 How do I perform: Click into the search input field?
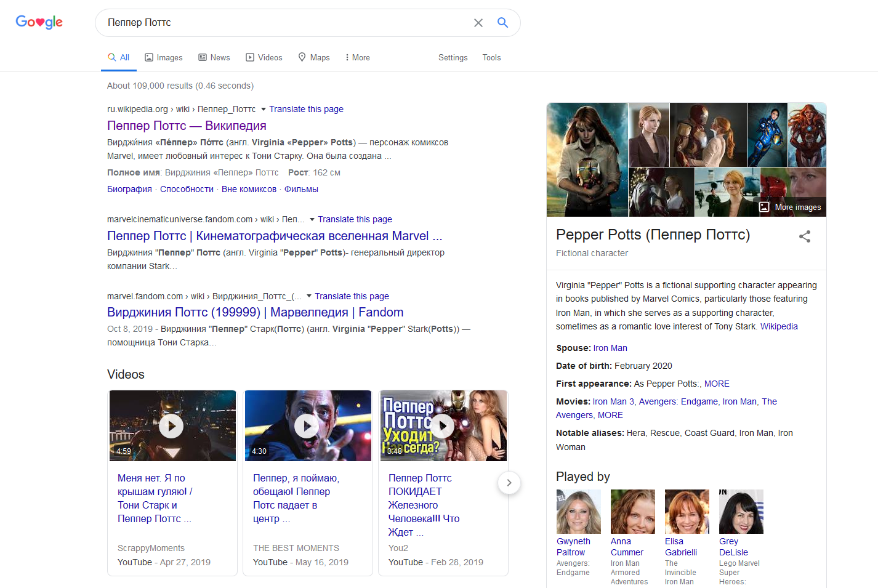pos(283,23)
